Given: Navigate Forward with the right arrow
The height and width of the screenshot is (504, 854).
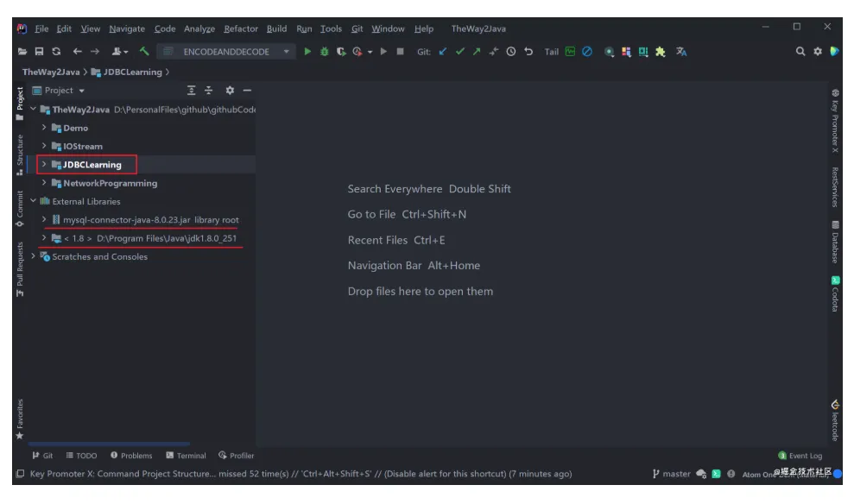Looking at the screenshot, I should (95, 52).
